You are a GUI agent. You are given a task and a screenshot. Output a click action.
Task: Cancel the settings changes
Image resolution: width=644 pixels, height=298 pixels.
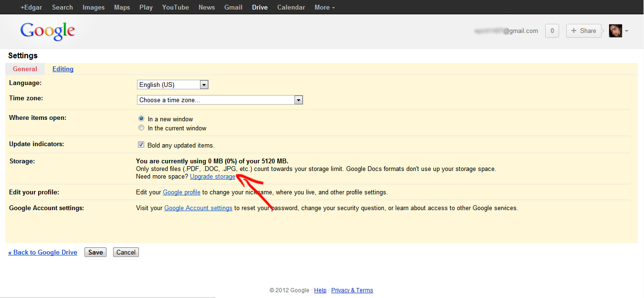click(126, 252)
